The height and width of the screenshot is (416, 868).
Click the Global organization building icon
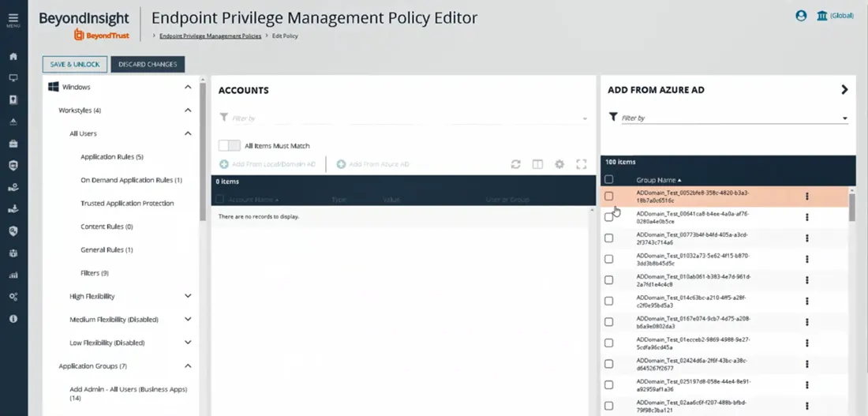tap(822, 16)
